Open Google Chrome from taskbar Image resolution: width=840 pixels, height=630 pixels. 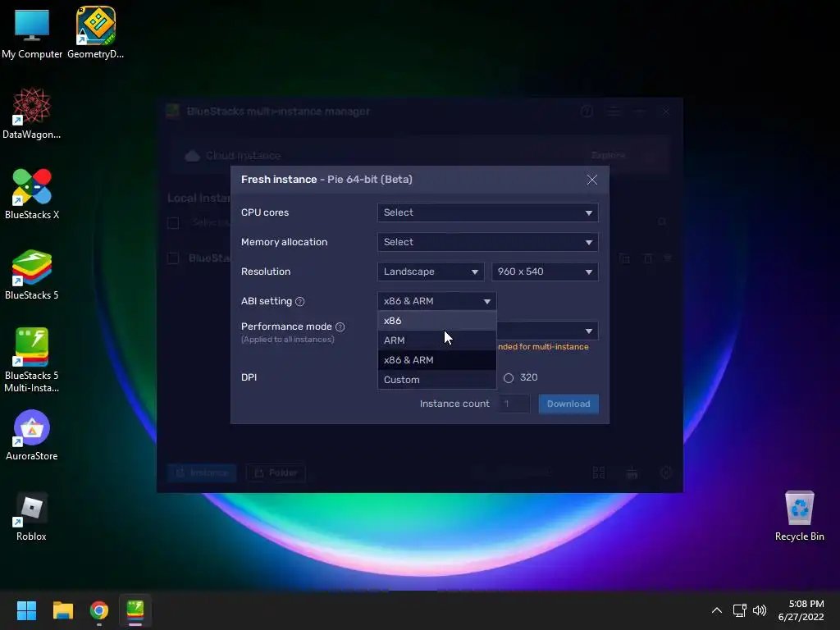(x=99, y=610)
